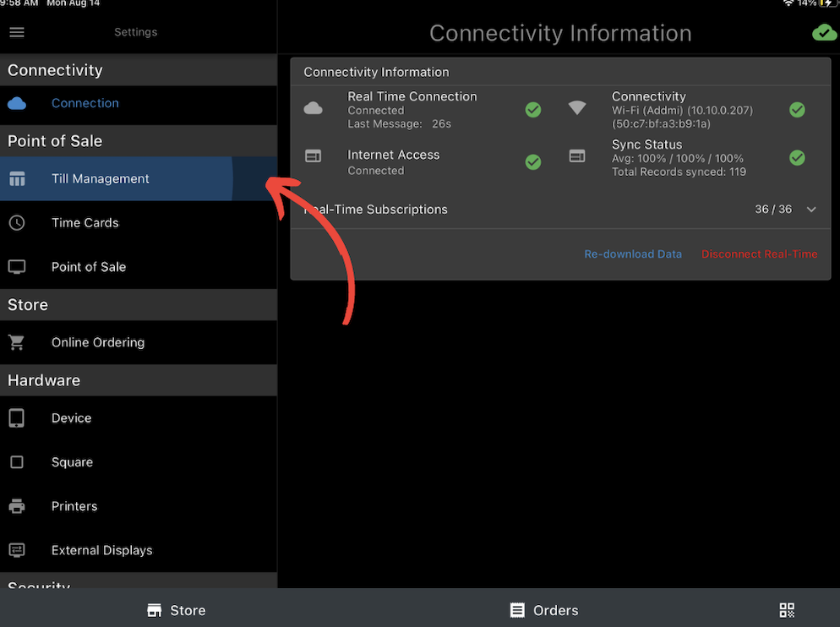840x627 pixels.
Task: Click Total Records synced: 119 text
Action: pos(679,172)
